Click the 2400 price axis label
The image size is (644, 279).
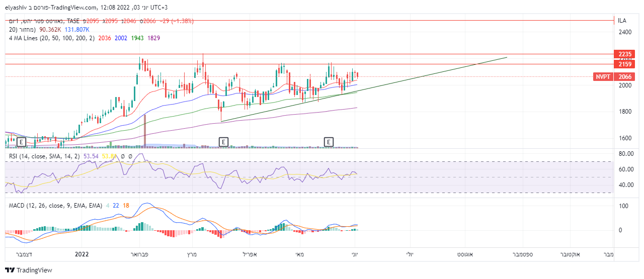coord(625,32)
